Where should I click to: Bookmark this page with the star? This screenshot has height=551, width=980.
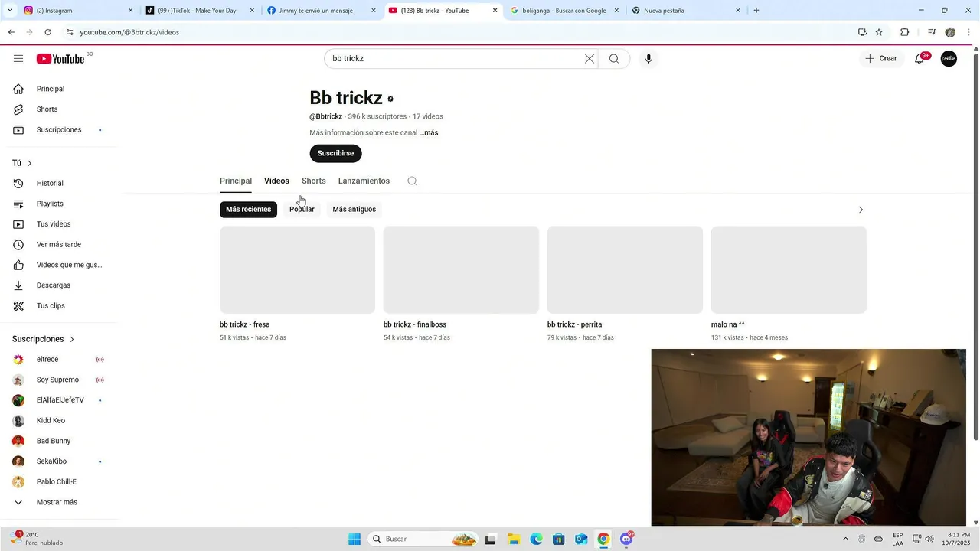coord(879,32)
